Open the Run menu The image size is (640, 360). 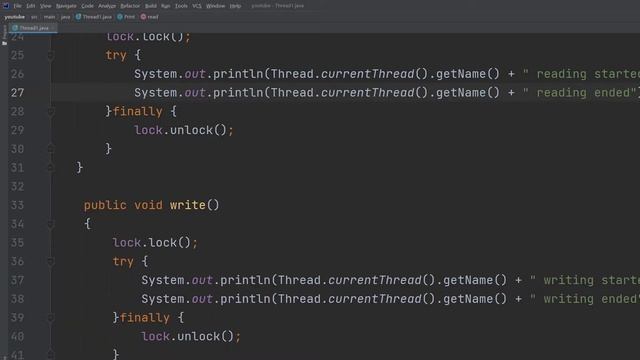click(165, 6)
